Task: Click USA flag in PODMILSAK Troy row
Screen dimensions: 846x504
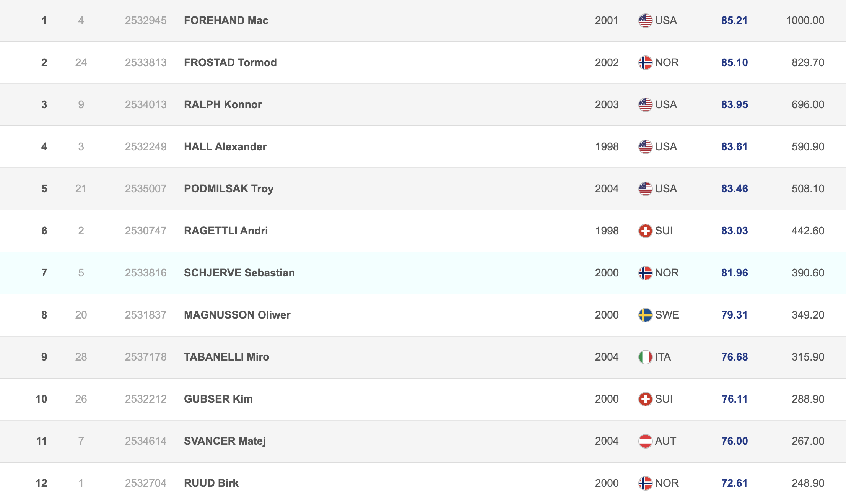Action: pyautogui.click(x=645, y=189)
